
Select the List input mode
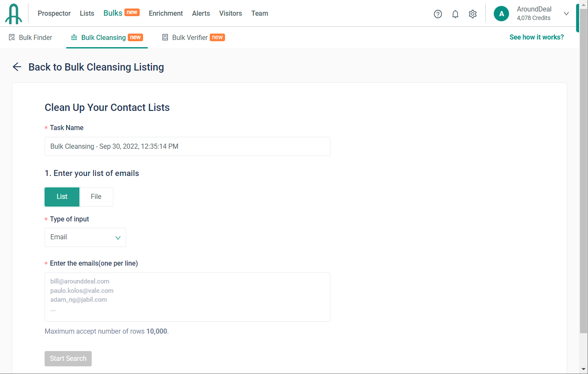[x=62, y=197]
